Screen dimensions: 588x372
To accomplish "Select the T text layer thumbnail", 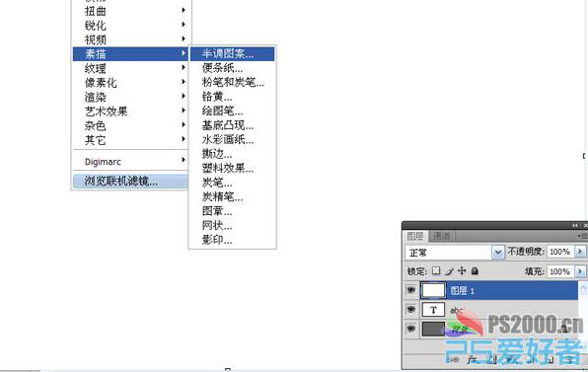I will click(x=433, y=310).
